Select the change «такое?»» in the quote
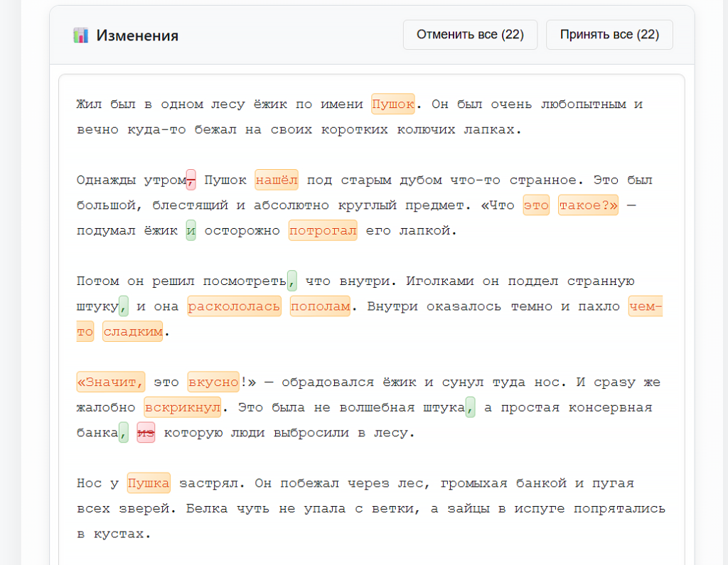The width and height of the screenshot is (728, 565). [x=588, y=205]
